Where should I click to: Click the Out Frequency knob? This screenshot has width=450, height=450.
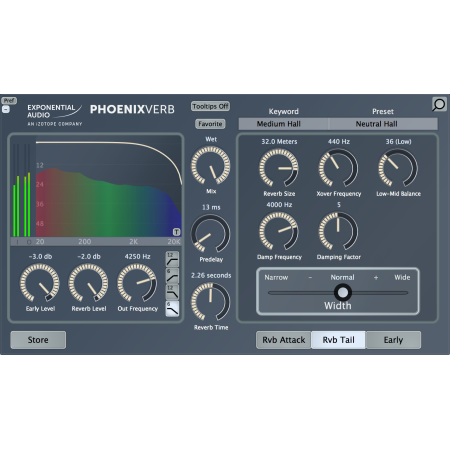click(137, 283)
